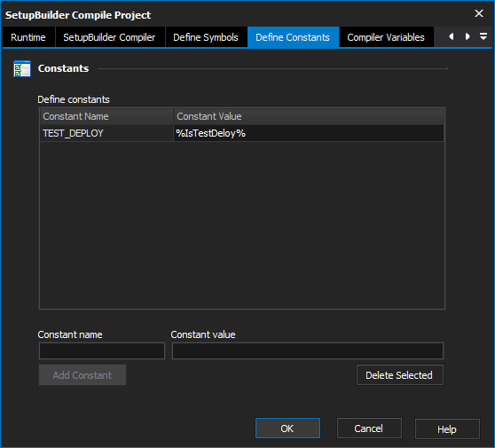
Task: Open the tab list dropdown arrow
Action: point(483,36)
